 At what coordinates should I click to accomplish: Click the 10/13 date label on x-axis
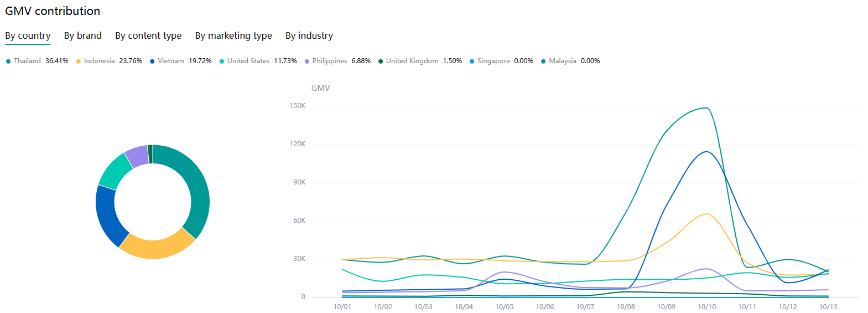pos(828,307)
